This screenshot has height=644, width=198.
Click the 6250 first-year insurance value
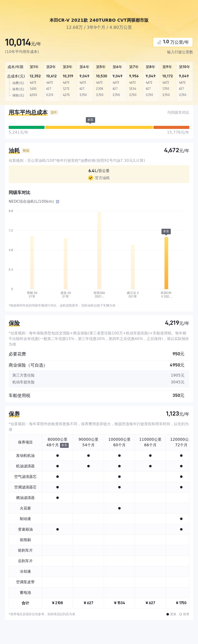pos(33,95)
